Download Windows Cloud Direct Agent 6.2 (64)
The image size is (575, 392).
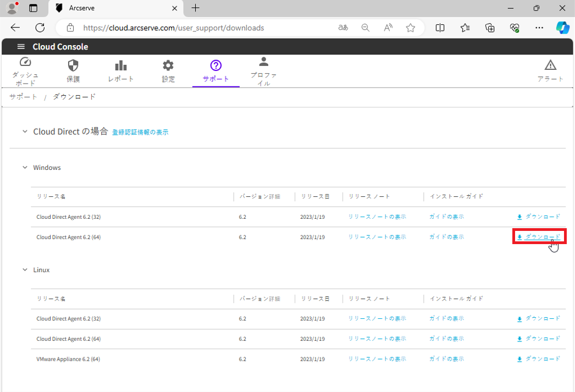pos(539,237)
